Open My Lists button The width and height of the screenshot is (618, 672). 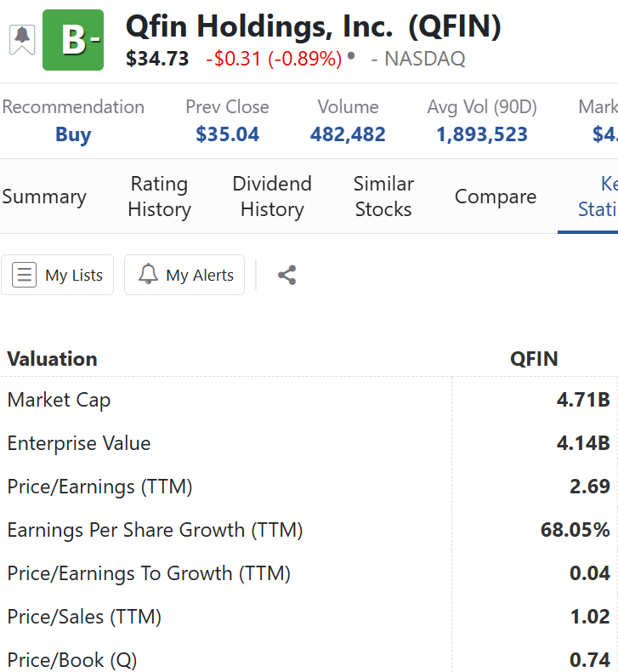[x=58, y=275]
